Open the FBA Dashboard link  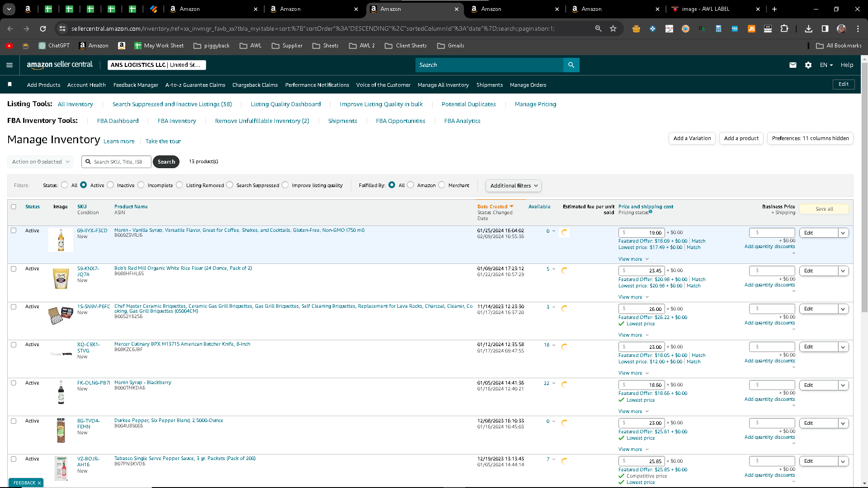(118, 121)
